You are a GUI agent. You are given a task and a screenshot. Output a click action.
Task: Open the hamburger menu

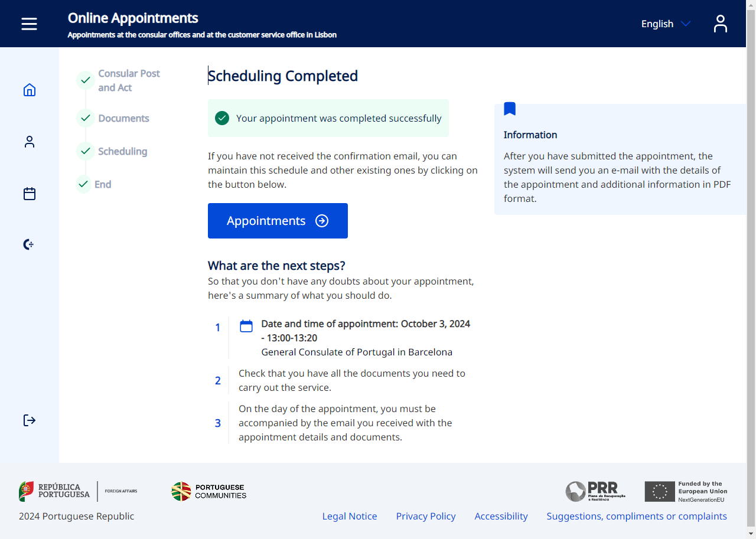29,24
